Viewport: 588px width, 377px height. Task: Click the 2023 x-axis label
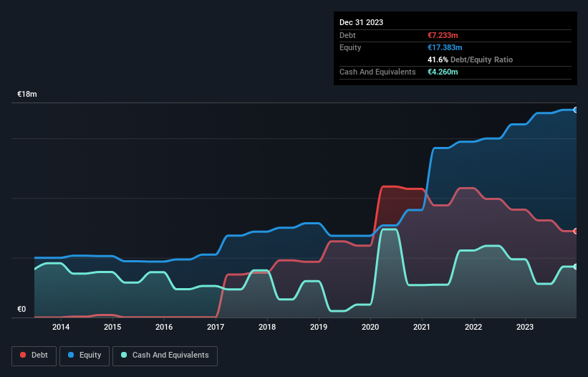[x=525, y=327]
